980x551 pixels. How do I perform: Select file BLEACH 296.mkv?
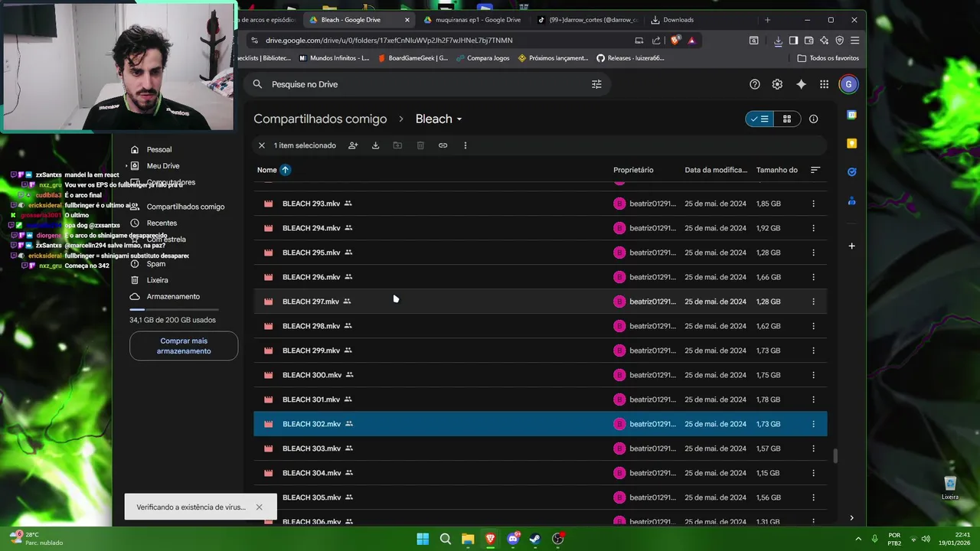(541, 277)
